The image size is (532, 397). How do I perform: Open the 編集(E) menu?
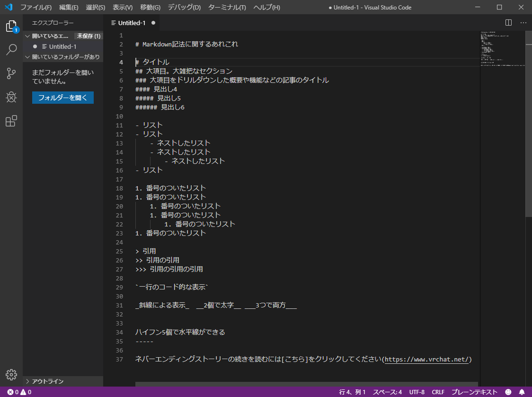tap(69, 7)
